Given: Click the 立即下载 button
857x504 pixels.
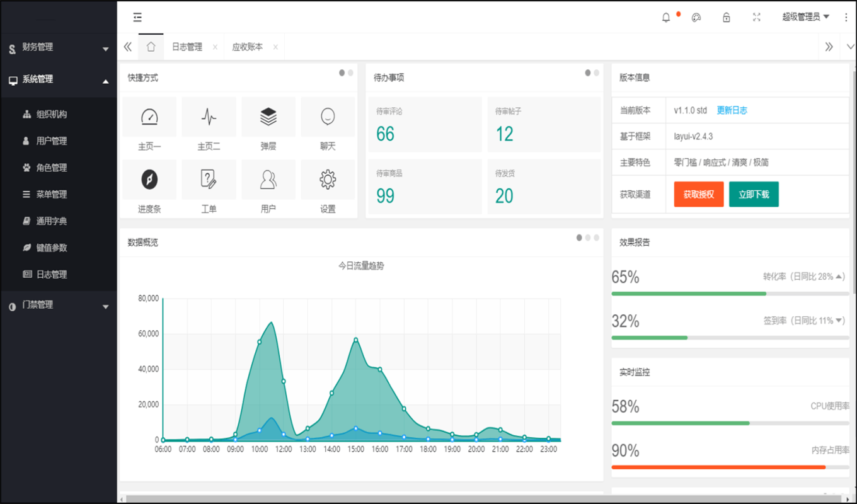Looking at the screenshot, I should 754,194.
